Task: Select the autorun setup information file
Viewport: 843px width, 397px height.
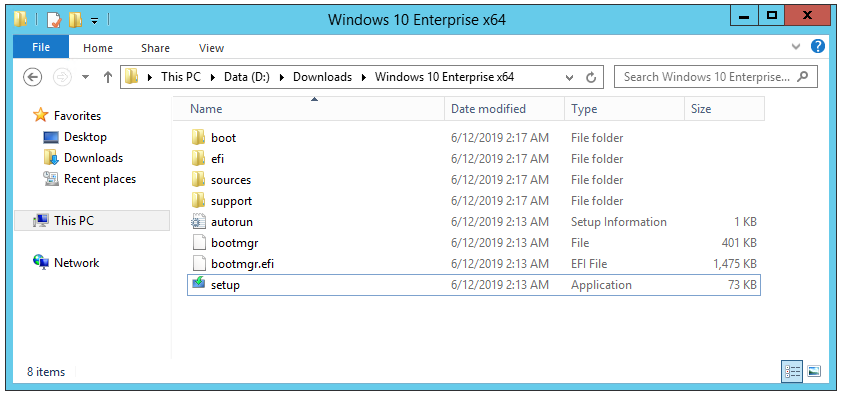Action: [474, 222]
